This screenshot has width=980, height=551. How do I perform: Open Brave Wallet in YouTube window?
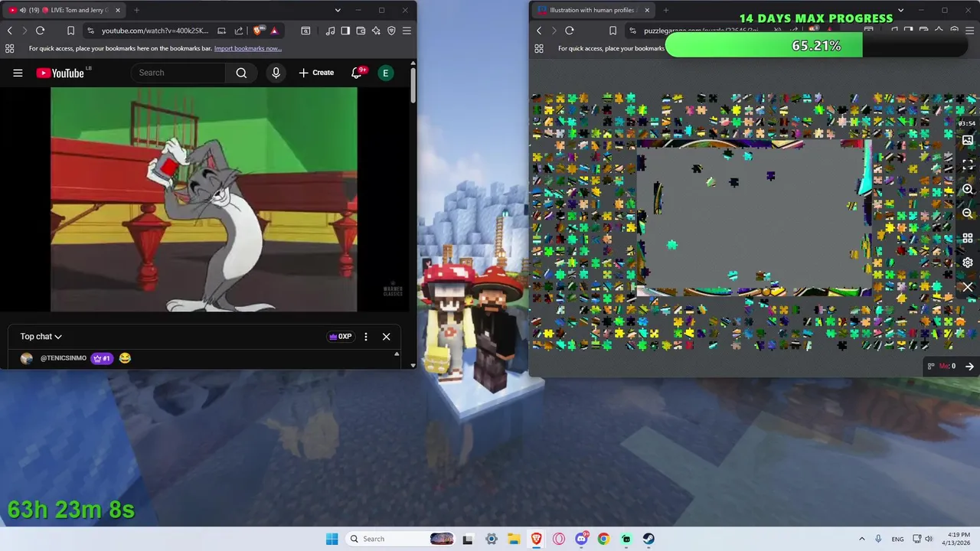click(x=361, y=31)
